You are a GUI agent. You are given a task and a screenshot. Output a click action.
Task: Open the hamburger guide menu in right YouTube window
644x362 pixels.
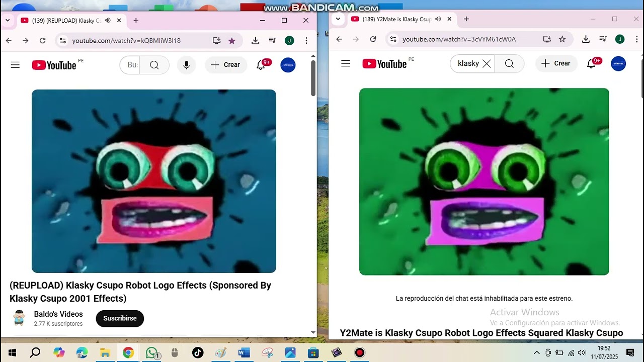pyautogui.click(x=345, y=63)
